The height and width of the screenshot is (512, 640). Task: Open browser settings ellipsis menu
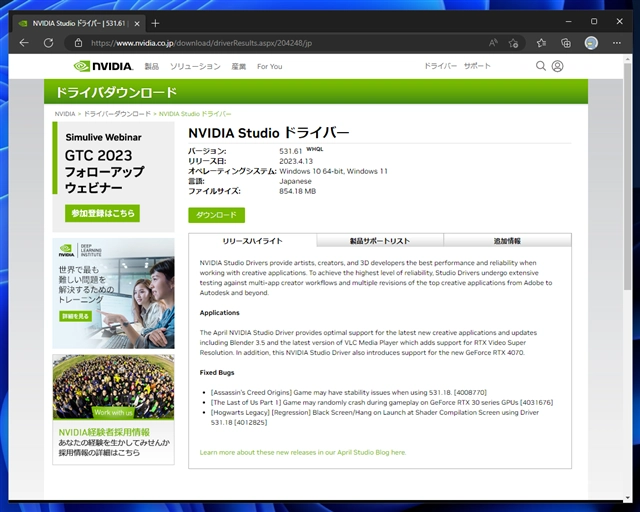617,43
